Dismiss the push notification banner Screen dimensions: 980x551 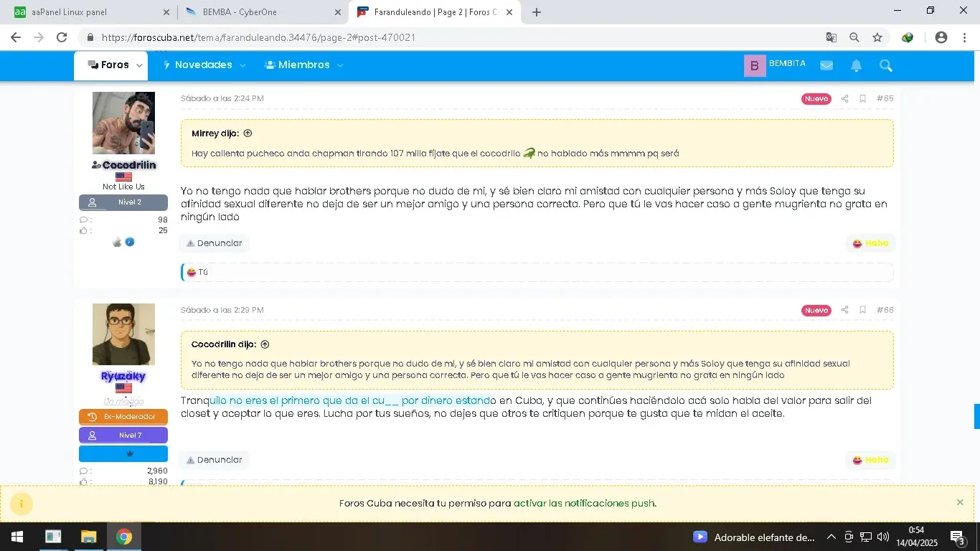960,502
